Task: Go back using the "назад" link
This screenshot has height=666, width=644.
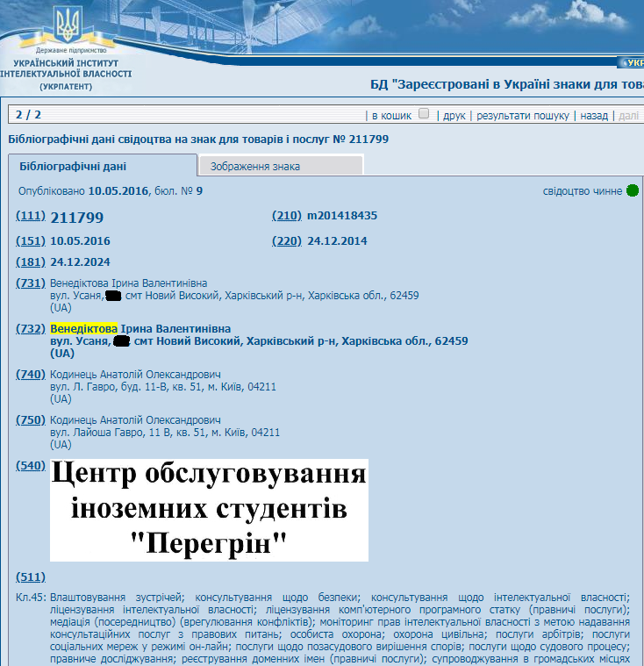Action: pos(594,115)
